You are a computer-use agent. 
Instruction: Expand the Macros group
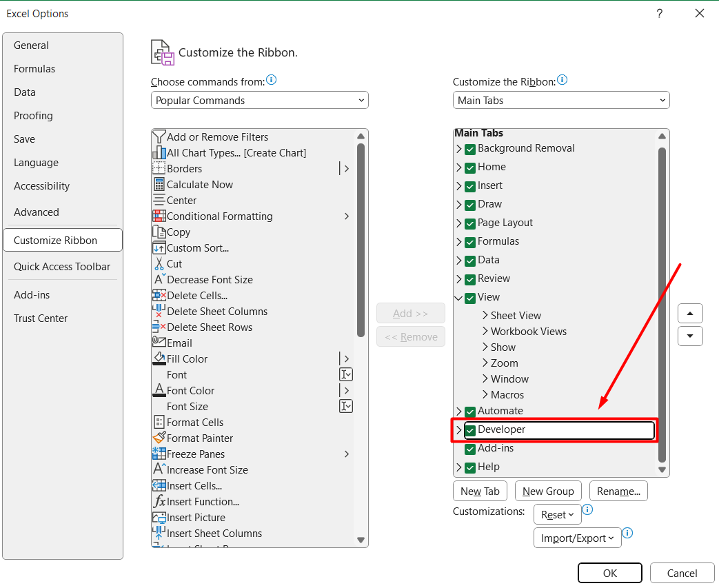pos(485,394)
